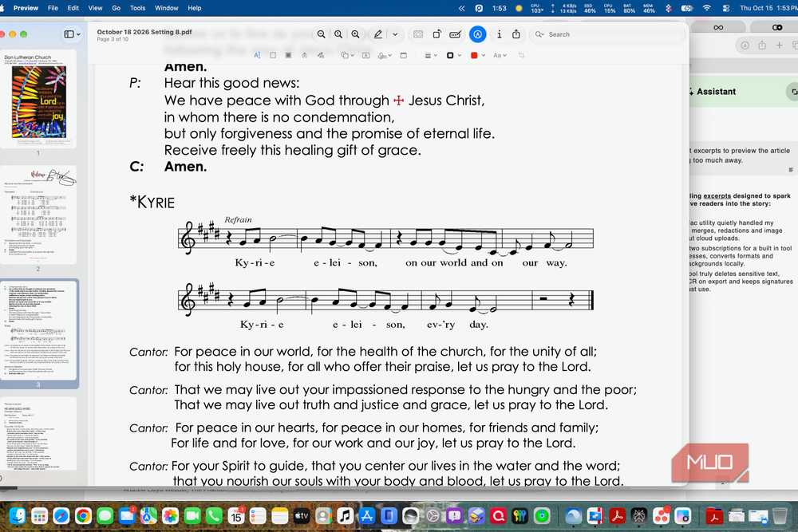The width and height of the screenshot is (798, 532).
Task: Select the redact tool in markup bar
Action: [x=289, y=55]
